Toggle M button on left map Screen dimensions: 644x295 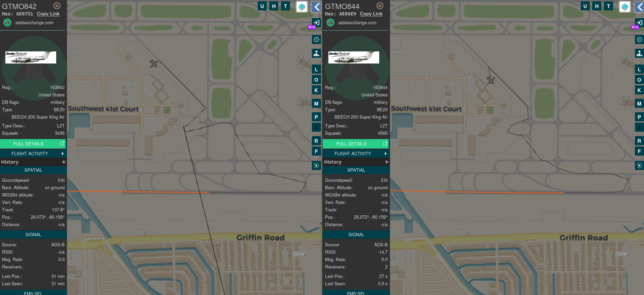(x=316, y=103)
